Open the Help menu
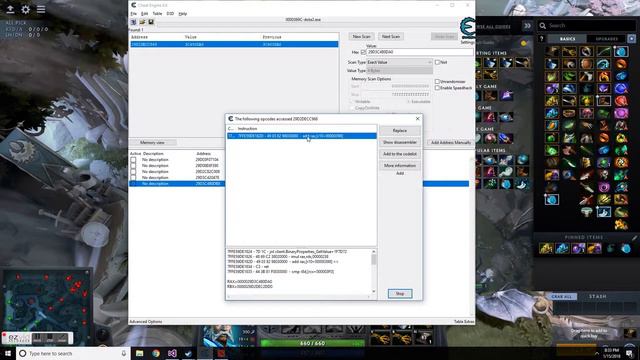Image resolution: width=640 pixels, height=360 pixels. click(182, 14)
